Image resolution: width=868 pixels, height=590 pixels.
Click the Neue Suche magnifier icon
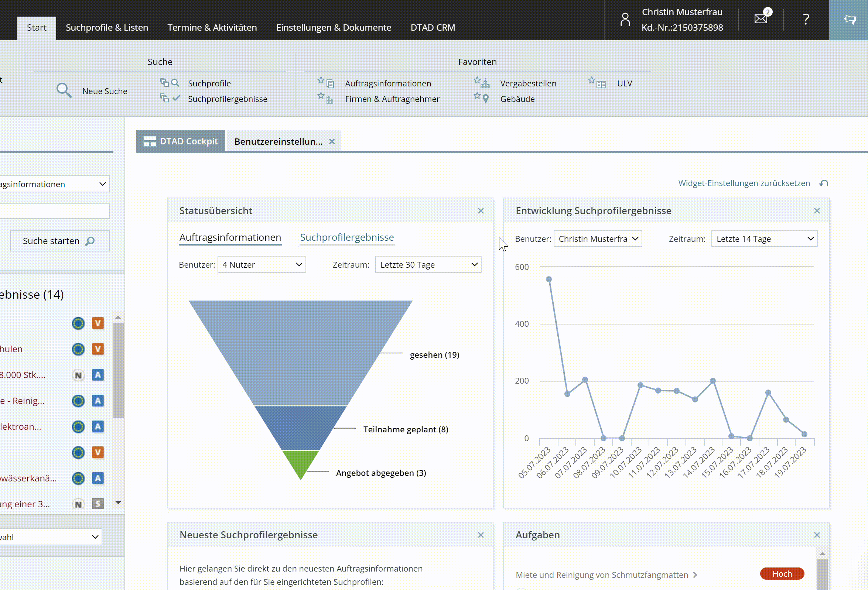(64, 90)
